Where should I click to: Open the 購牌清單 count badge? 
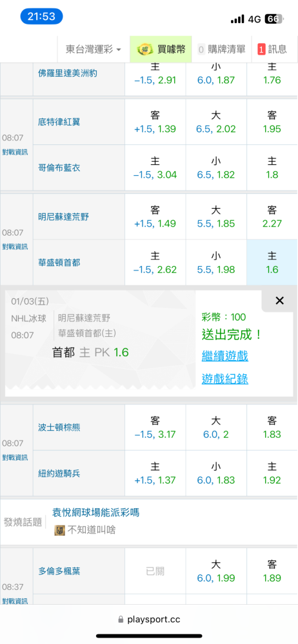tap(201, 50)
